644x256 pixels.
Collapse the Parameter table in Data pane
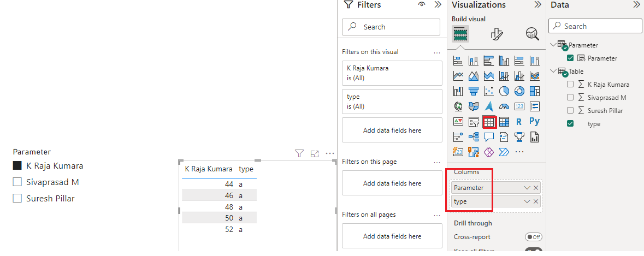coord(553,45)
